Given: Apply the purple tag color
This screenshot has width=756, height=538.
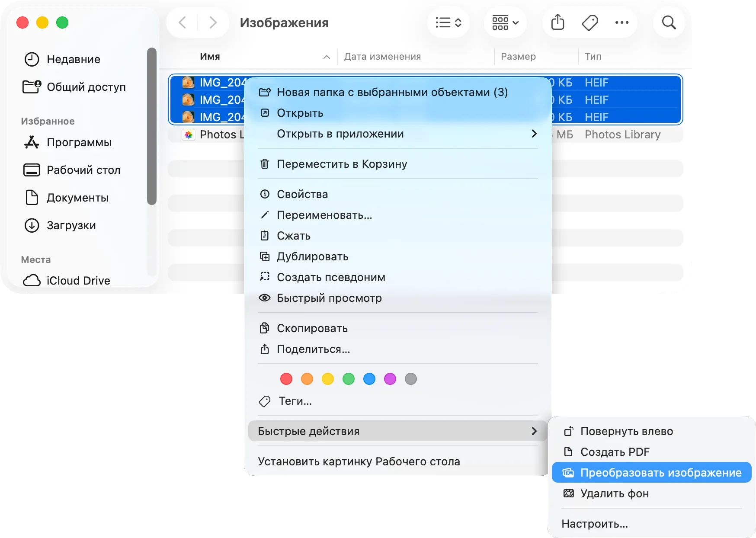Looking at the screenshot, I should [390, 379].
